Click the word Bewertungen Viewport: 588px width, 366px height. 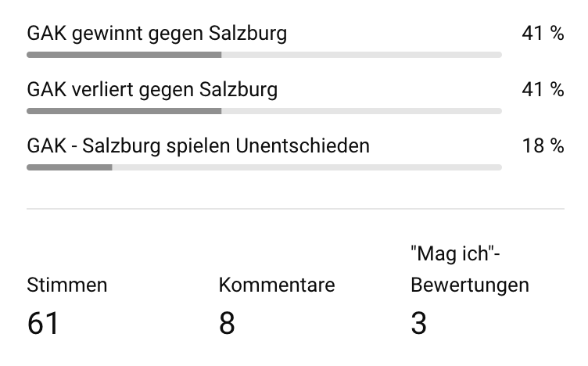coord(470,285)
